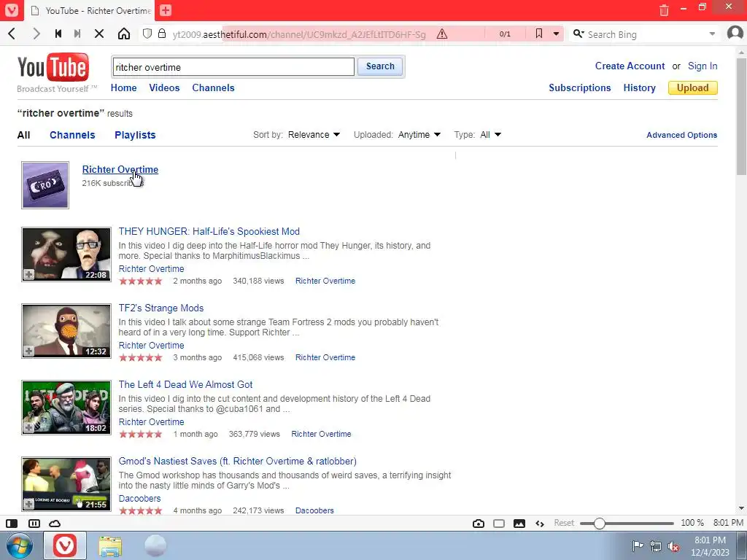
Task: Expand the Type All dropdown
Action: (x=491, y=135)
